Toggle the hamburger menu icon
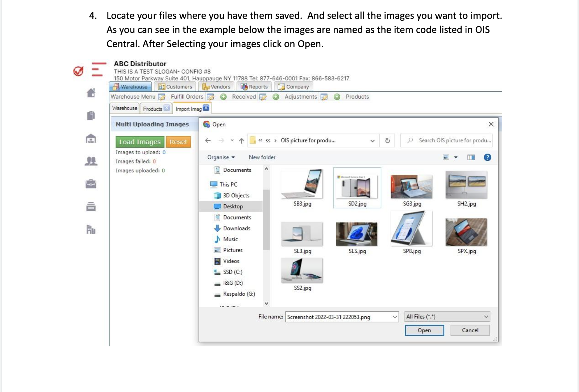 [x=98, y=69]
